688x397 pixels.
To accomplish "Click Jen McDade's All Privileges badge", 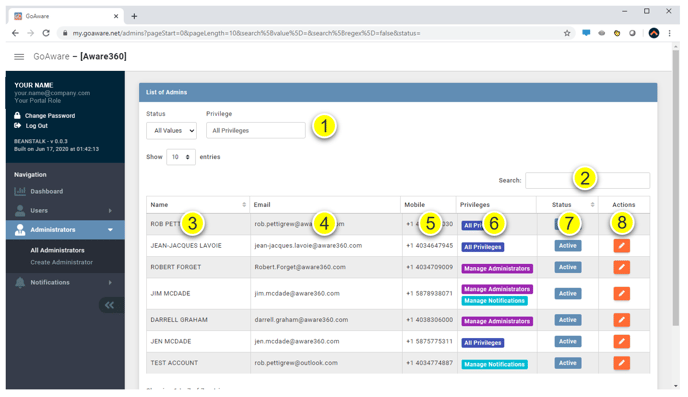I will click(x=483, y=343).
